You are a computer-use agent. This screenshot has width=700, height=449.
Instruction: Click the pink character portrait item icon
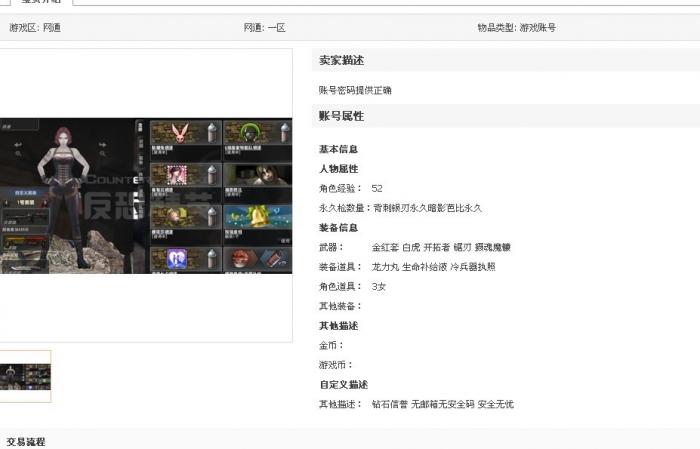177,175
